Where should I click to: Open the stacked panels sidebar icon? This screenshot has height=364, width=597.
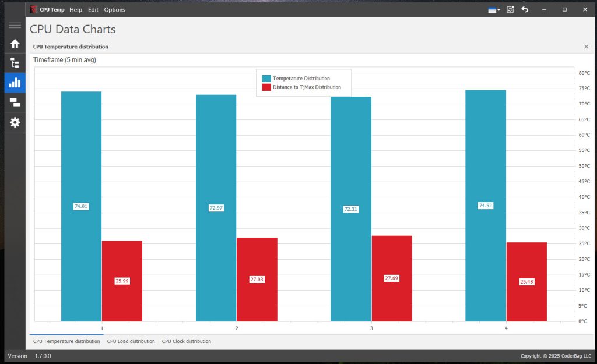15,103
